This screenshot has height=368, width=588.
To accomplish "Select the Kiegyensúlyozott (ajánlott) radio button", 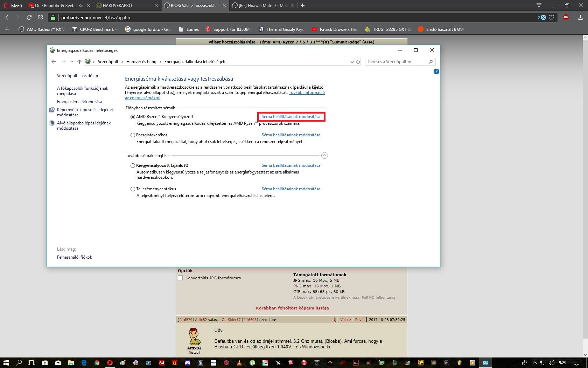I will pos(133,165).
